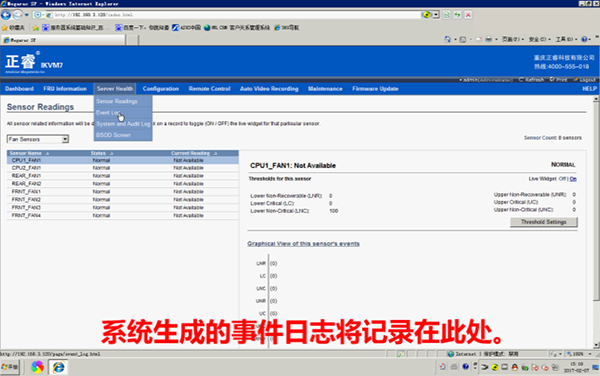
Task: Select the CPU2_FAN1 sensor row
Action: click(x=122, y=168)
